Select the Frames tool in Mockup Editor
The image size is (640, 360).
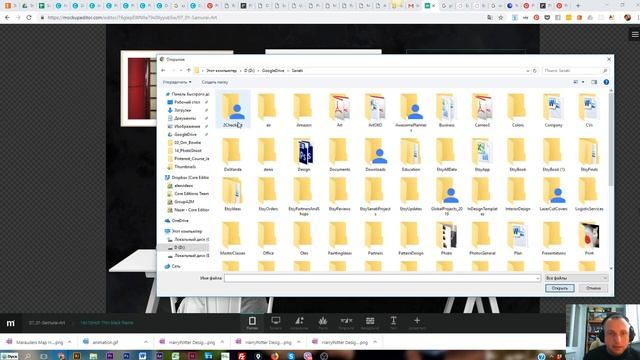252,322
